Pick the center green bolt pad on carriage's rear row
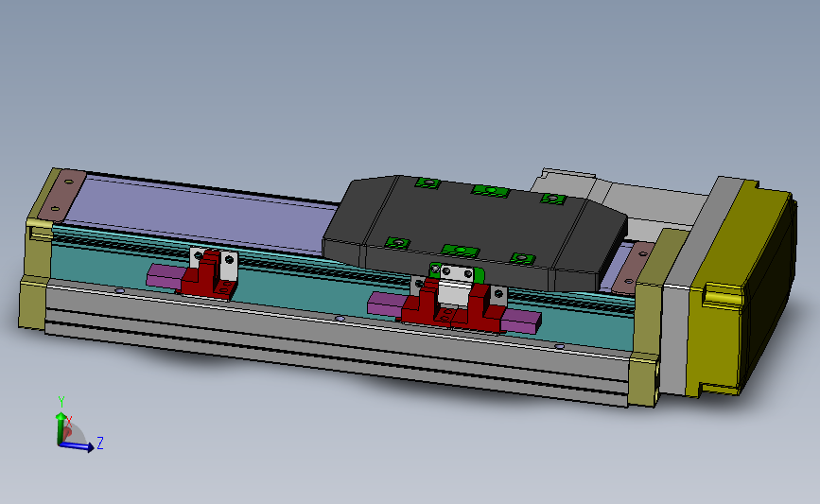Image resolution: width=820 pixels, height=504 pixels. click(x=491, y=191)
